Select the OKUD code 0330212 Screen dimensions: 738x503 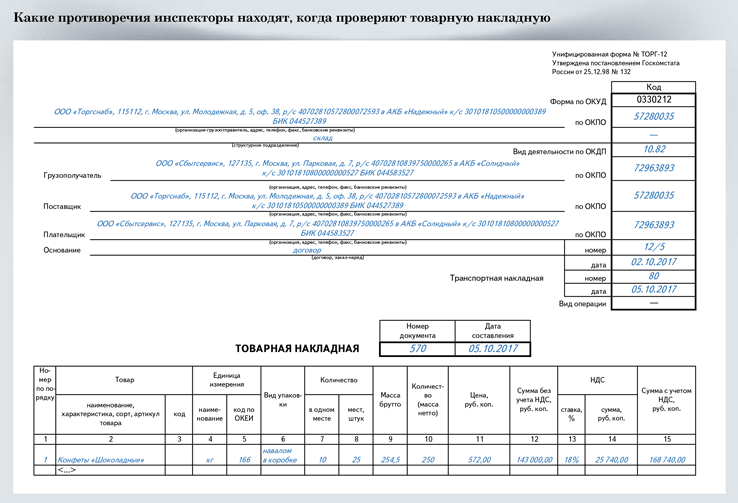654,100
